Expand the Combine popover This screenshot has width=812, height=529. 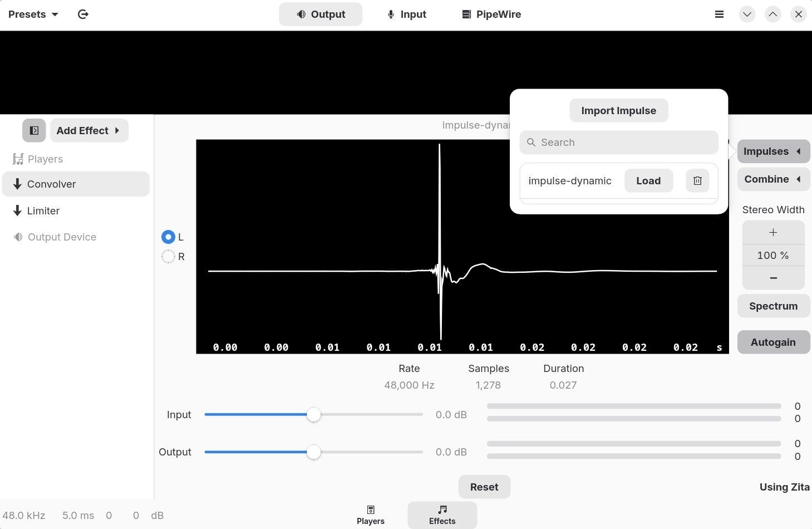pyautogui.click(x=773, y=179)
